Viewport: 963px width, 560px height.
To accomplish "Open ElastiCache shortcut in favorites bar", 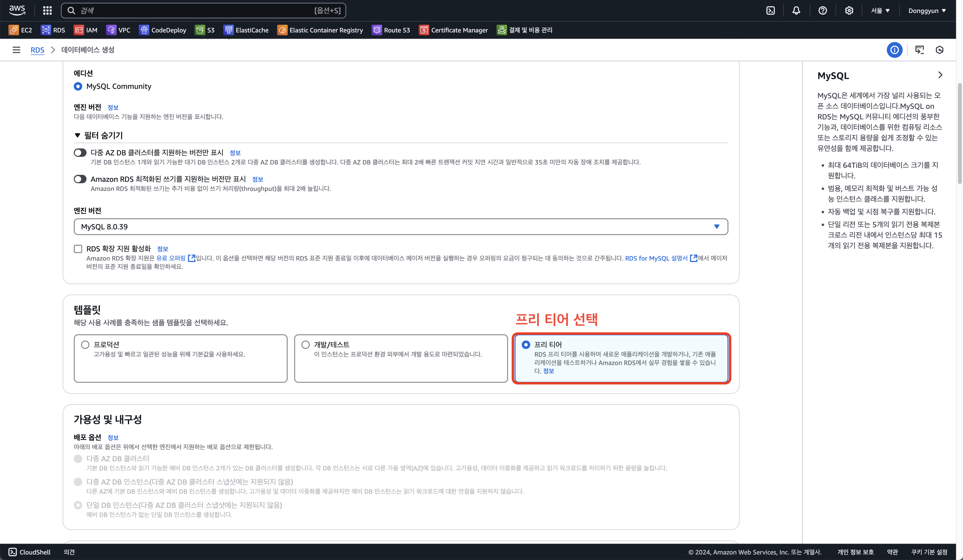I will pos(246,30).
